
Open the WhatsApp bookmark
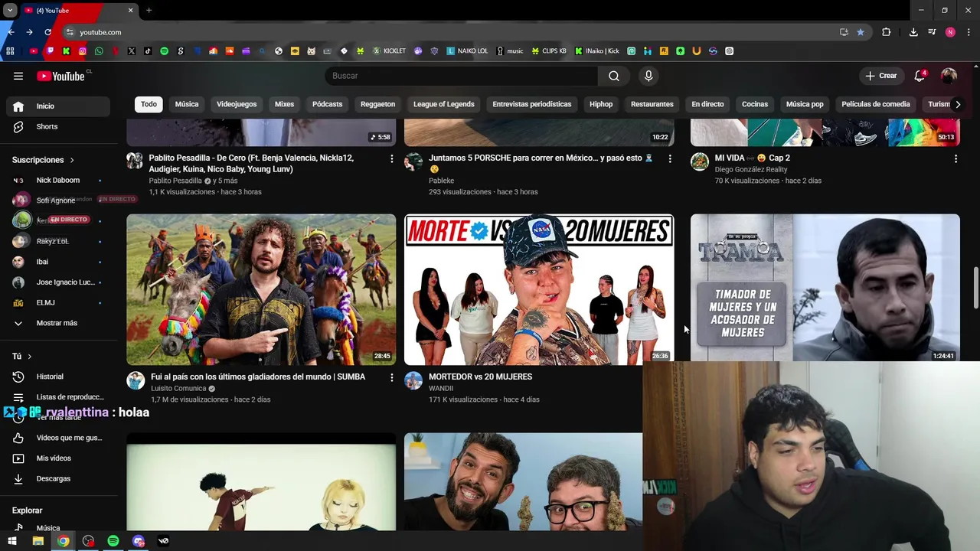point(99,51)
